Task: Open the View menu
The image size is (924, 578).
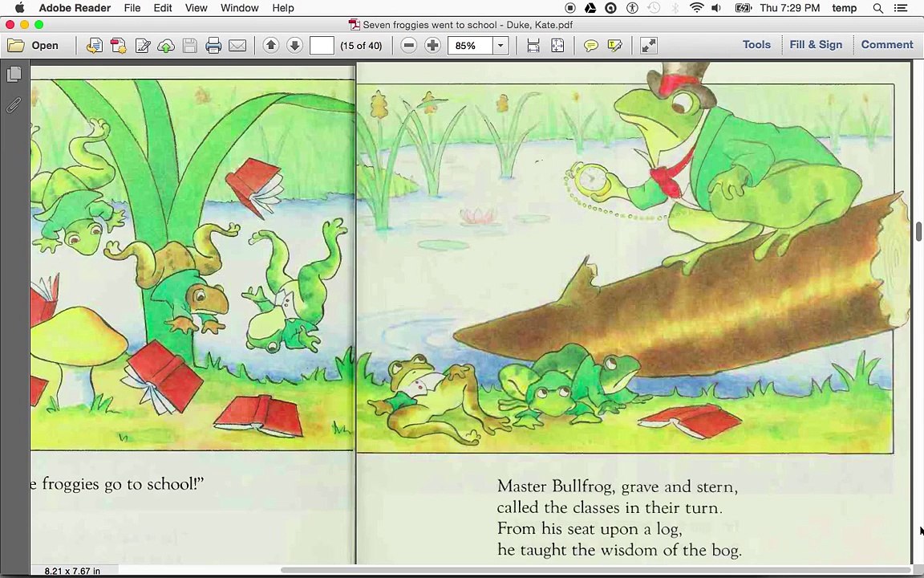Action: point(196,8)
